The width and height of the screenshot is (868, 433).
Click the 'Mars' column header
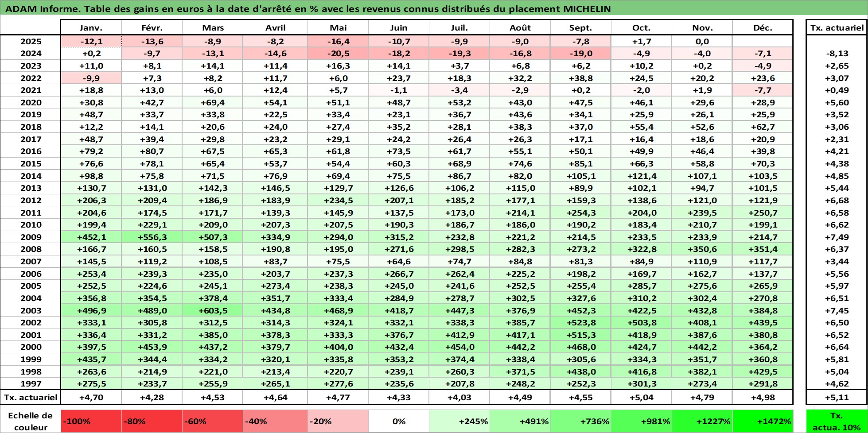point(213,27)
